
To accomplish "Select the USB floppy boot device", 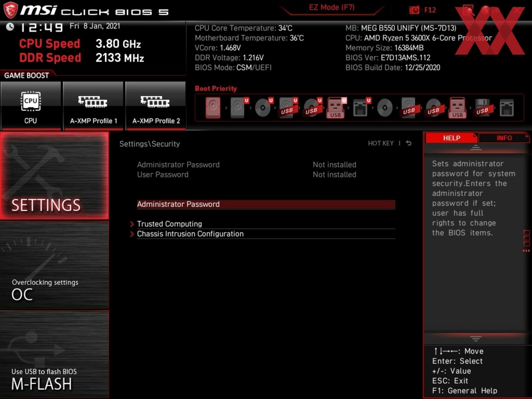I will [x=482, y=108].
